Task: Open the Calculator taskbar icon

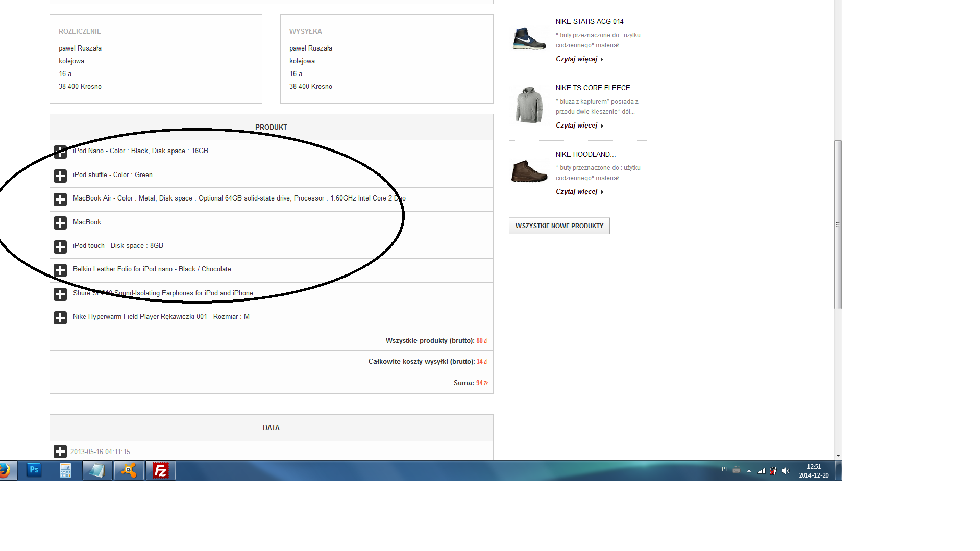Action: (x=65, y=470)
